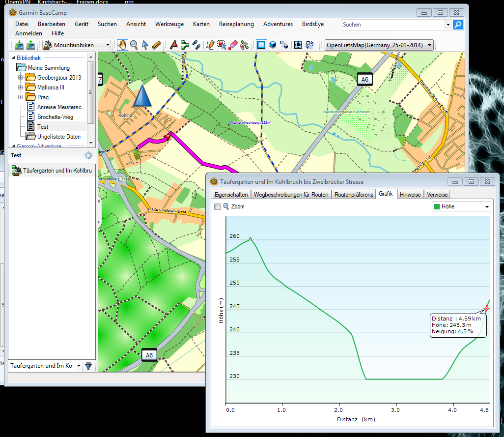Expand the Prag folder
The width and height of the screenshot is (504, 437).
point(20,97)
